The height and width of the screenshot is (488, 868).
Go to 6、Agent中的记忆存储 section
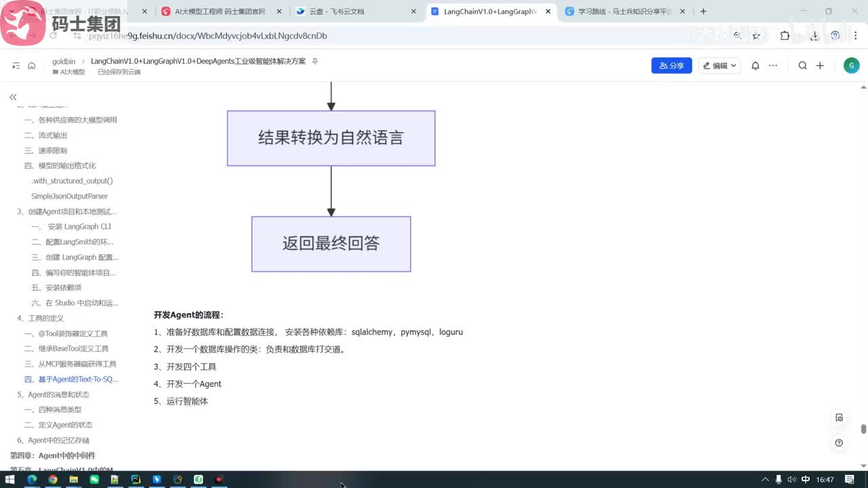(53, 440)
